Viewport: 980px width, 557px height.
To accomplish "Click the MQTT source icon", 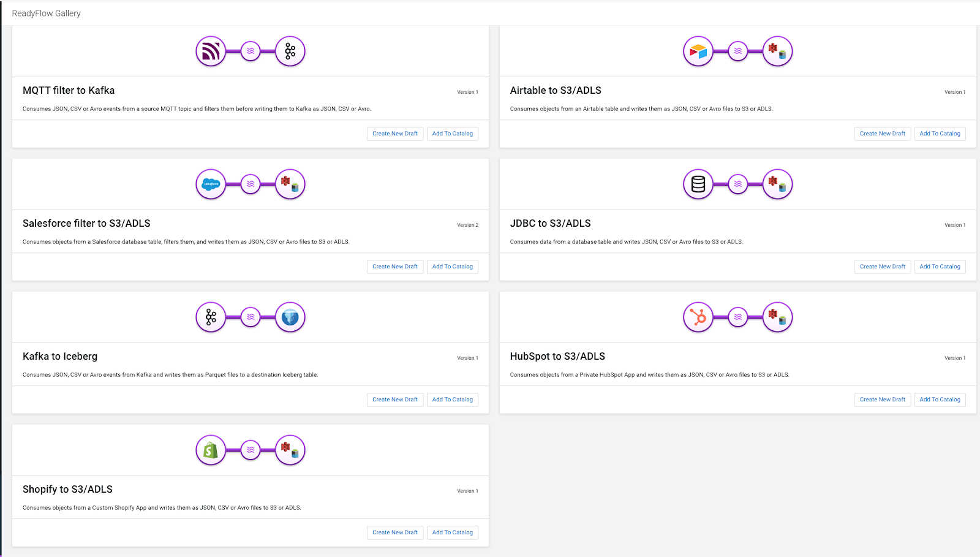I will [211, 51].
